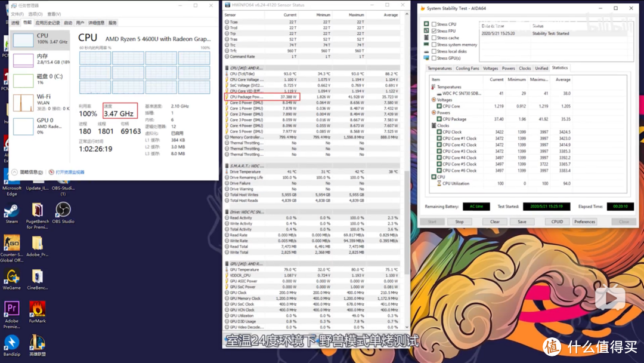Select the GPU 0 panel in Task Manager
The height and width of the screenshot is (363, 644).
[x=41, y=126]
